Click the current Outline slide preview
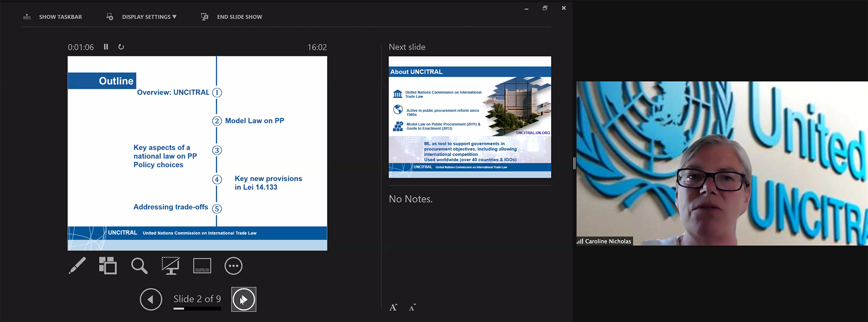This screenshot has width=868, height=322. coord(197,153)
